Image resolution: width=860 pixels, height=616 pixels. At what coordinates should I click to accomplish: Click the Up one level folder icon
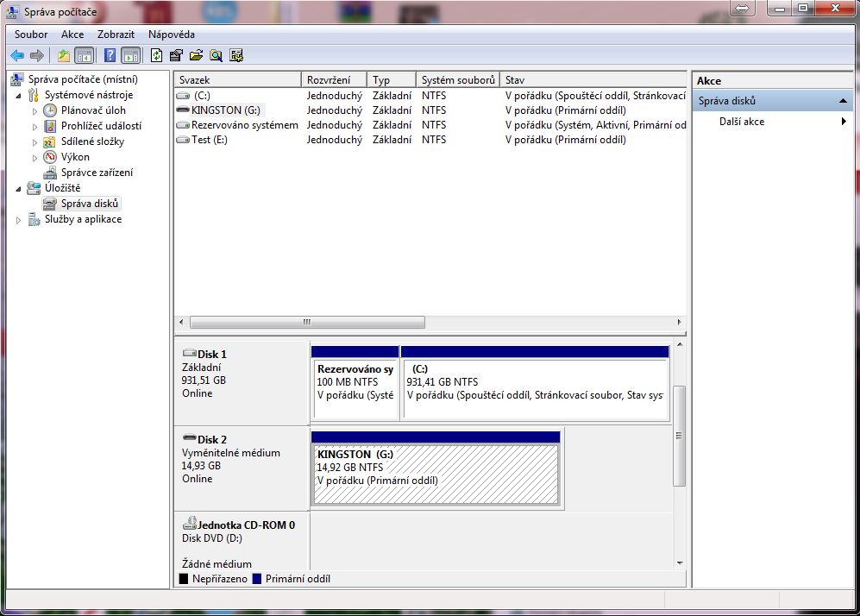coord(64,55)
